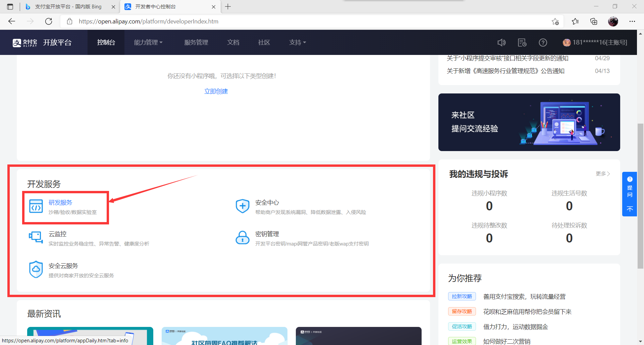Open 安全中心 via its shield-plus icon
644x345 pixels.
[x=243, y=206]
